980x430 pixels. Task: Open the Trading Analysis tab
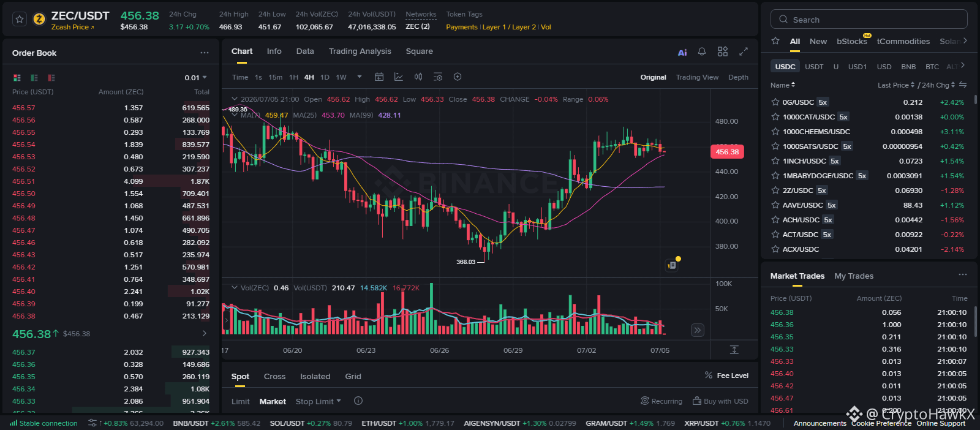(360, 51)
